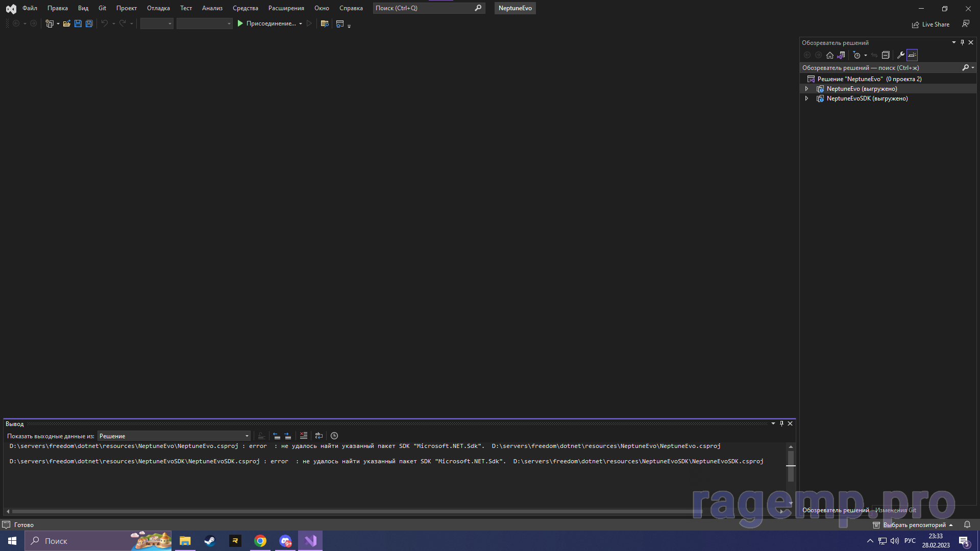The width and height of the screenshot is (980, 551).
Task: Click the Open File folder icon
Action: pyautogui.click(x=67, y=23)
